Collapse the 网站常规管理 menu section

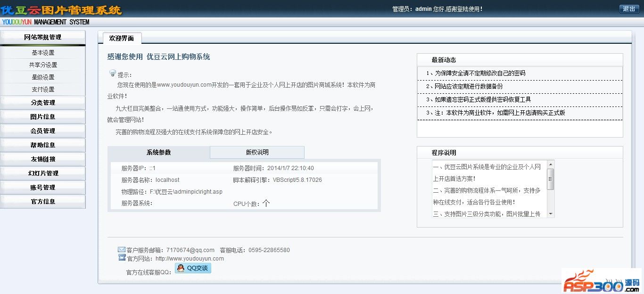(x=42, y=37)
